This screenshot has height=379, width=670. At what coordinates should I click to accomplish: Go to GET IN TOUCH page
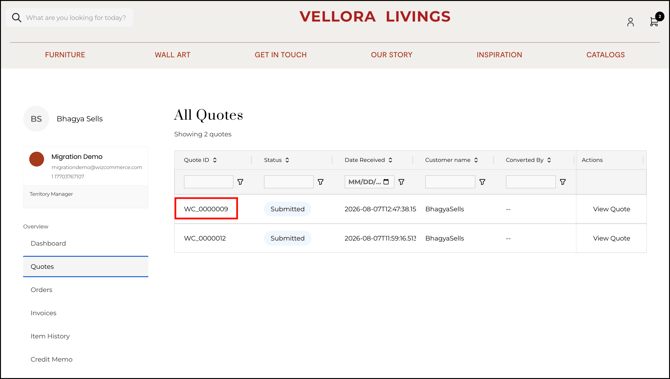point(280,55)
